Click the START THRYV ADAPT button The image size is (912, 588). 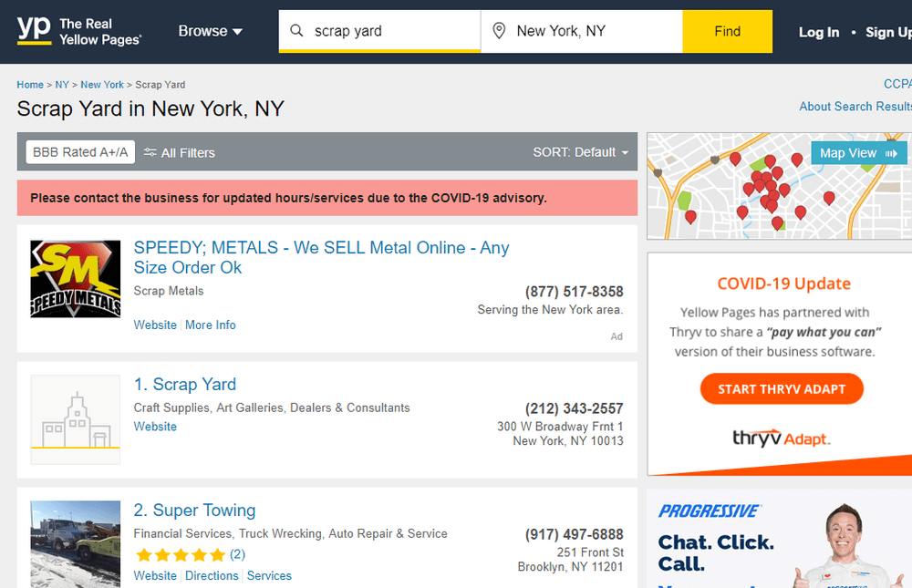(782, 389)
